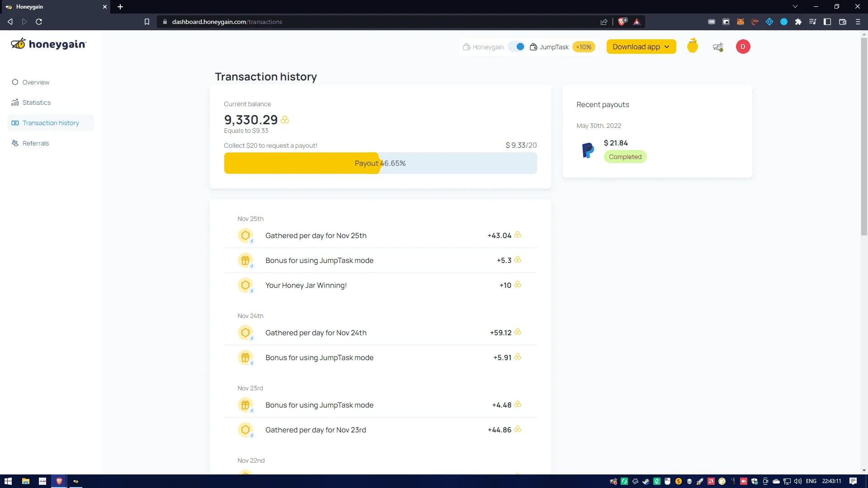The height and width of the screenshot is (488, 868).
Task: Click icon for Gathered per day Nov 23rd
Action: pyautogui.click(x=245, y=430)
